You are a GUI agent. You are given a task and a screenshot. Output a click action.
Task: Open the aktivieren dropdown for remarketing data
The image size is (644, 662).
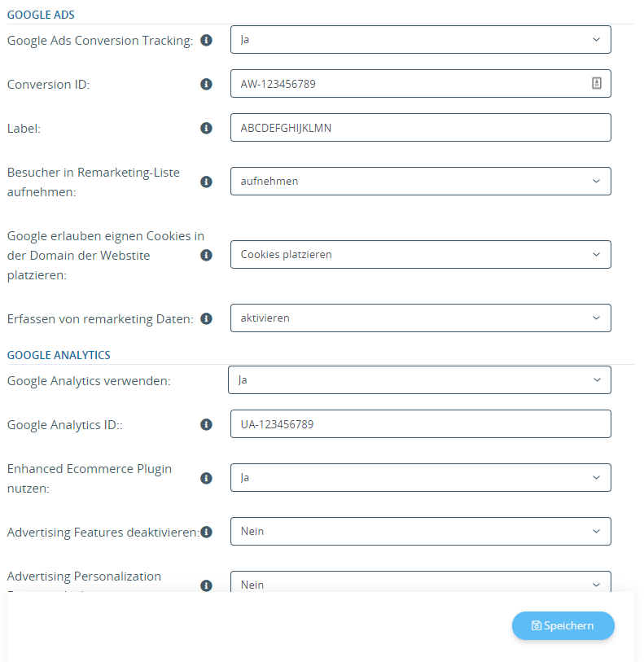point(419,318)
